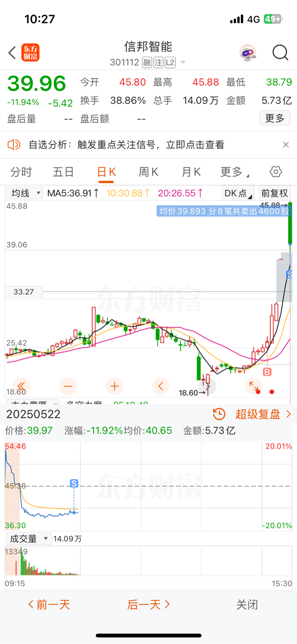297x644 pixels.
Task: Tap the 自选分析 notification text
Action: 126,145
